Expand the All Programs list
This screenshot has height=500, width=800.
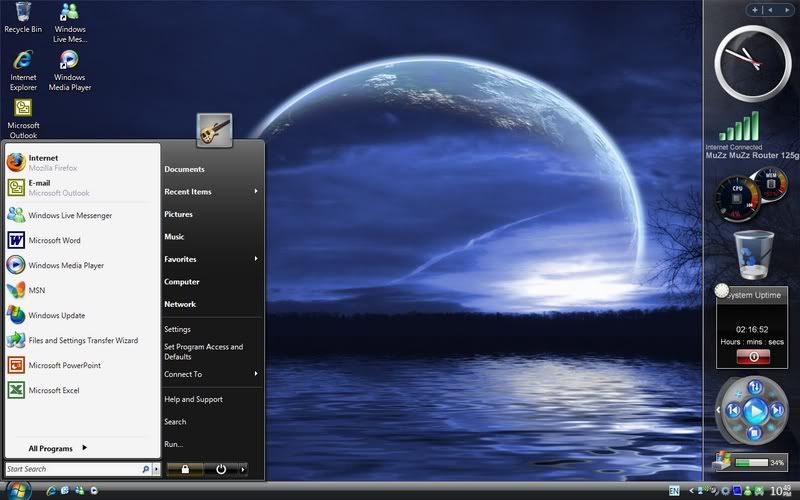click(x=57, y=448)
